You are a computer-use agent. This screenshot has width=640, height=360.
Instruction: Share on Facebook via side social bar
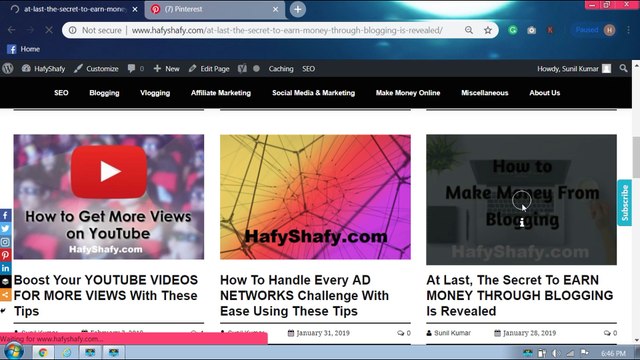click(5, 215)
